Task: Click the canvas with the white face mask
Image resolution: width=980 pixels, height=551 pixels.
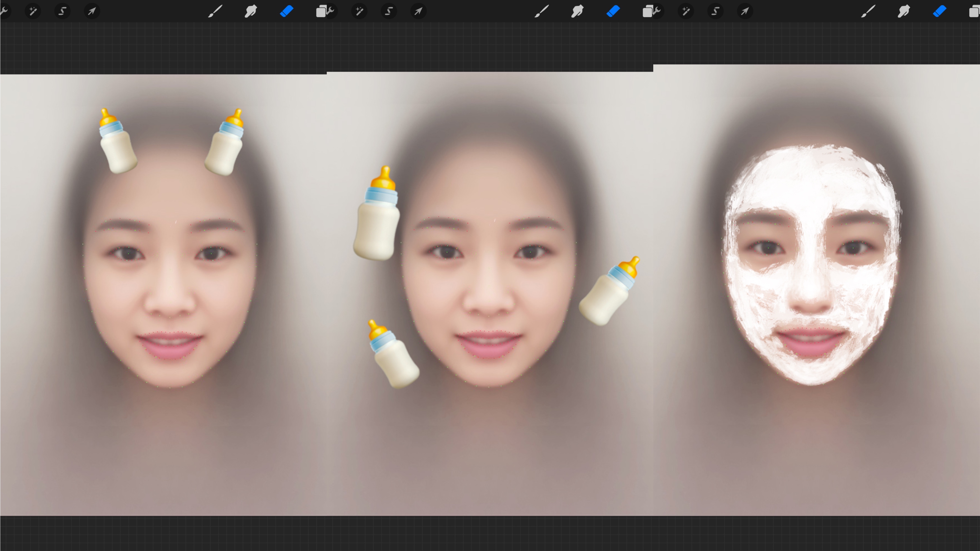Action: [816, 290]
